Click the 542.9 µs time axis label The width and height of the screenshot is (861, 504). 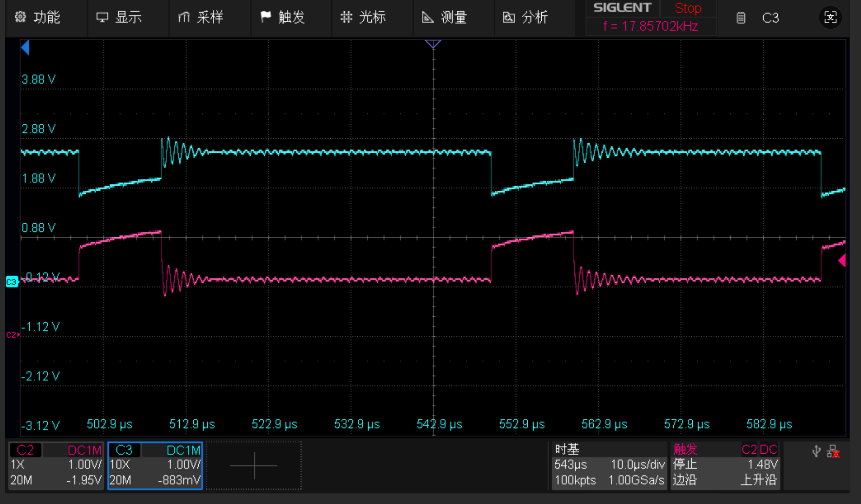[439, 424]
